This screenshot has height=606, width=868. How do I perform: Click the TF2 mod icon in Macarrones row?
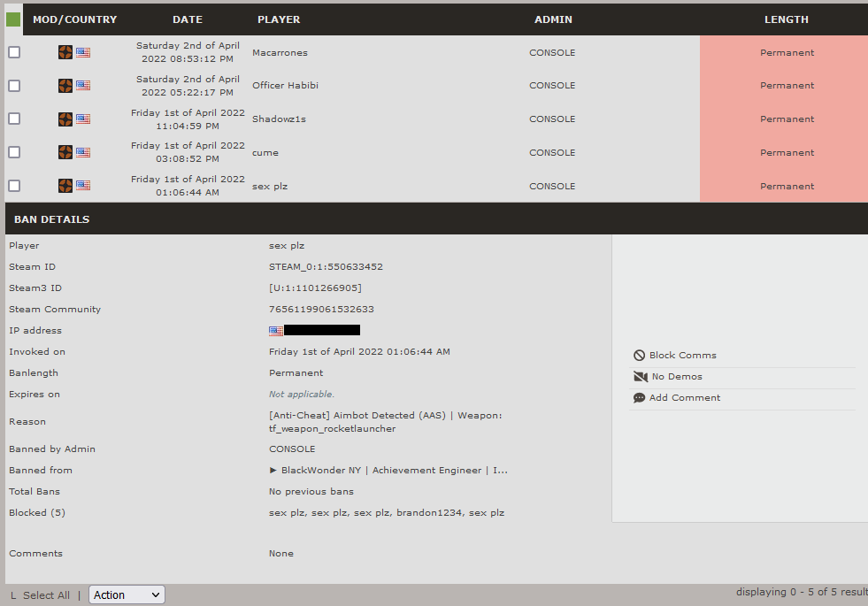(65, 52)
